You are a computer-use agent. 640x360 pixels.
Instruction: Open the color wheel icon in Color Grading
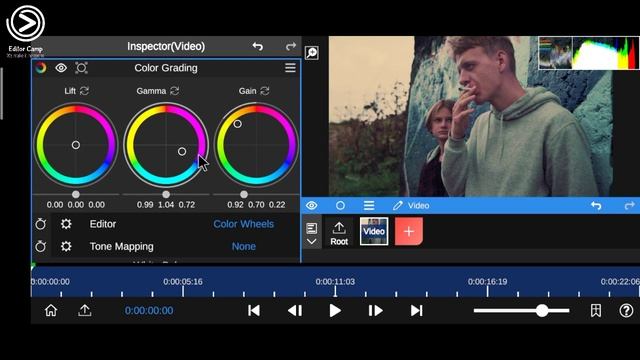[x=41, y=68]
